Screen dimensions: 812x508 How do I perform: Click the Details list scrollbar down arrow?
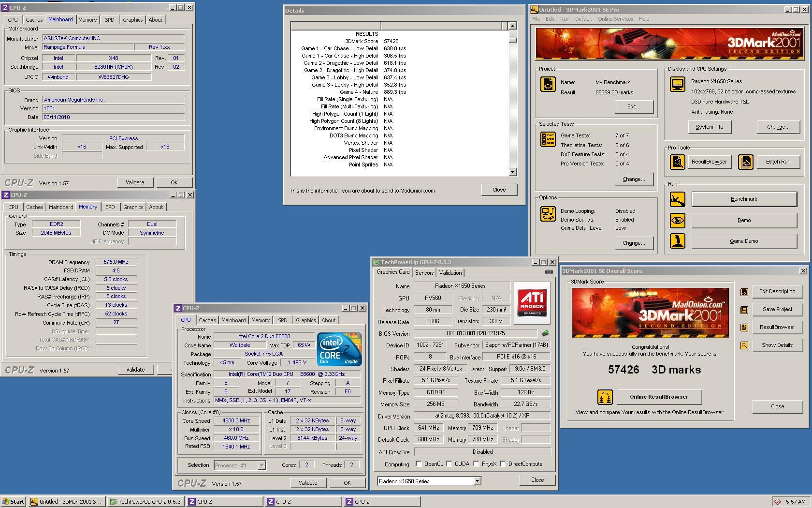pyautogui.click(x=512, y=172)
